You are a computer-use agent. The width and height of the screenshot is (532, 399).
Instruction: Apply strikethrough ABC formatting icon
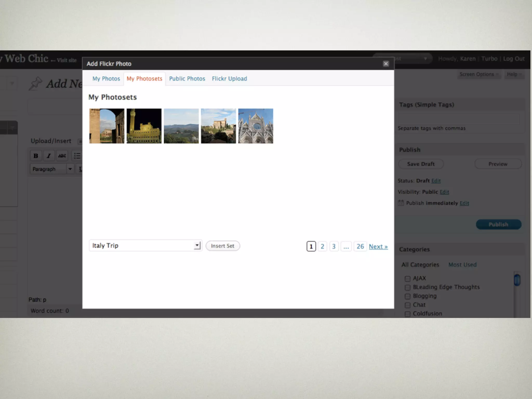click(x=62, y=156)
